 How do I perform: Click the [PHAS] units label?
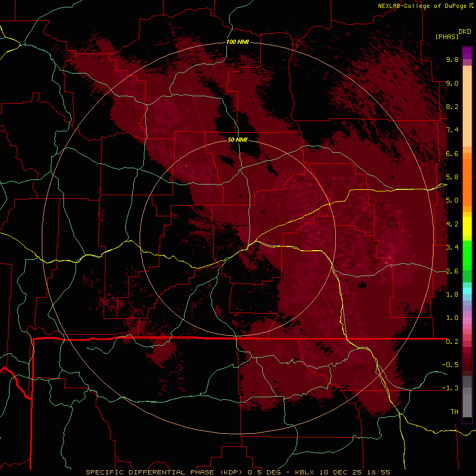447,36
